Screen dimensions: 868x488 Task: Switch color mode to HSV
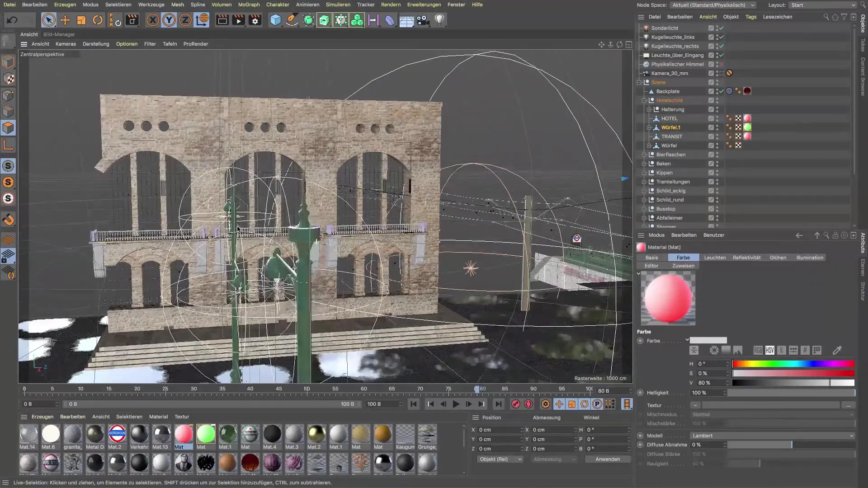(769, 350)
